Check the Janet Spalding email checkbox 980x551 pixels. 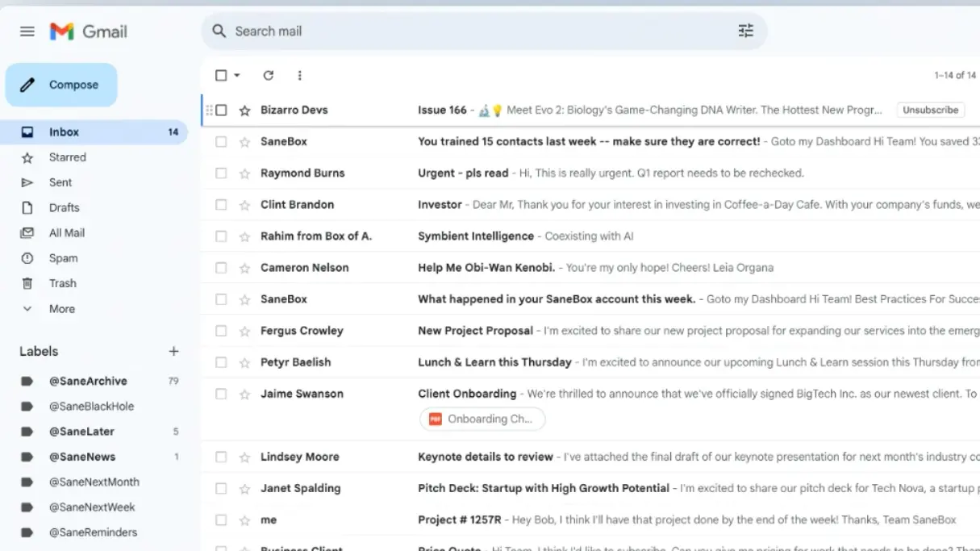click(221, 488)
